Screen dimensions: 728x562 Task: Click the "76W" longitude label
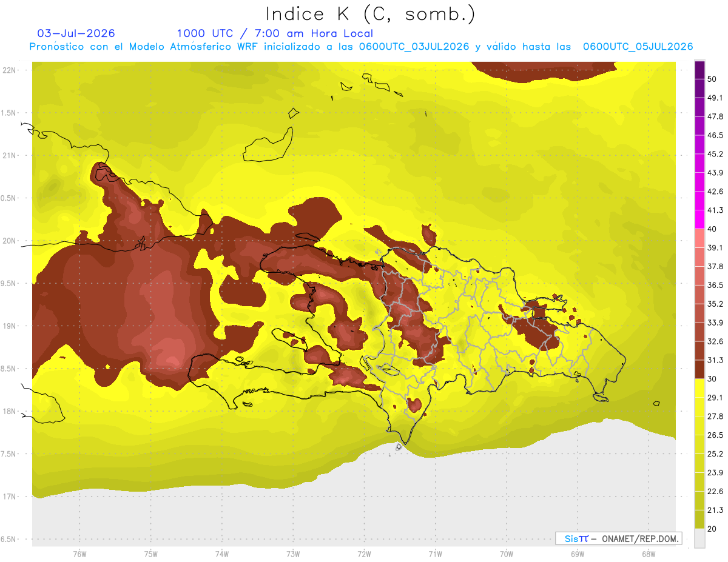[79, 554]
